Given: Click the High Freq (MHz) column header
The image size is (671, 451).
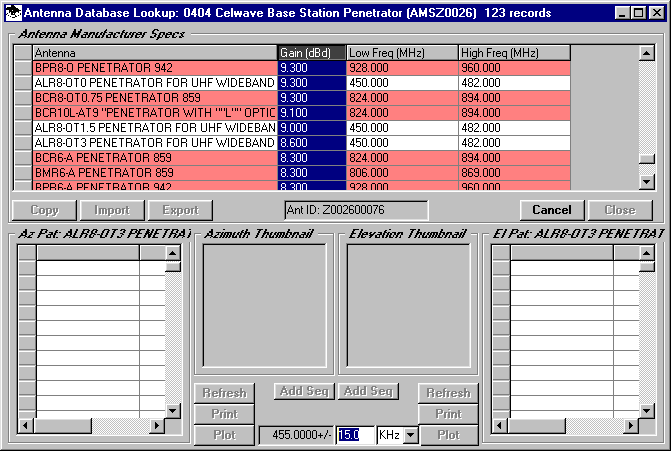Looking at the screenshot, I should point(514,53).
